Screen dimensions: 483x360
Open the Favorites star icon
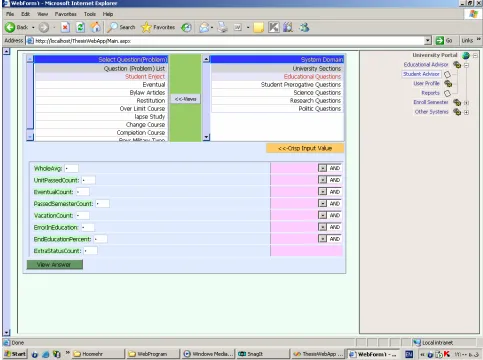146,27
